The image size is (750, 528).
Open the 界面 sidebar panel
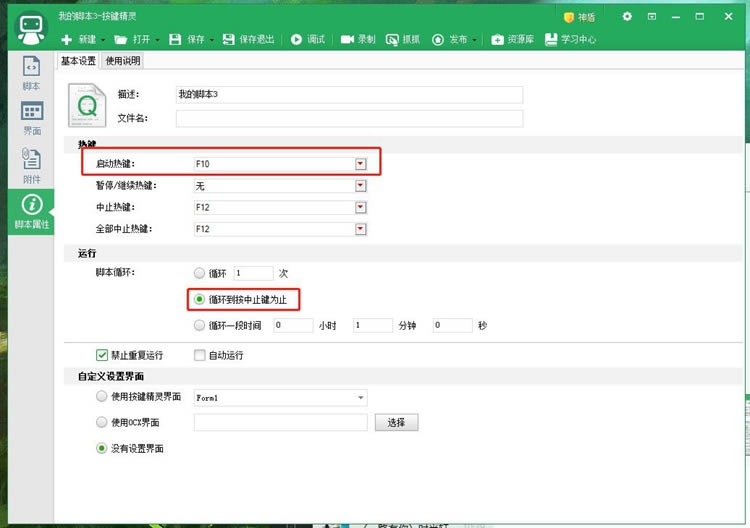(x=31, y=118)
